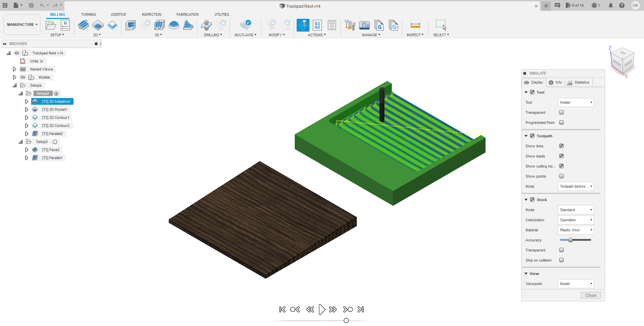Open the Tool dropdown currently set to Holder
Image resolution: width=644 pixels, height=326 pixels.
tap(575, 102)
